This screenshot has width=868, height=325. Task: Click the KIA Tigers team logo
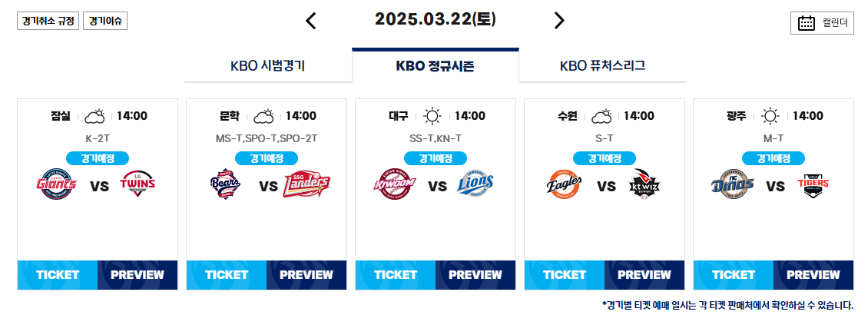click(814, 184)
